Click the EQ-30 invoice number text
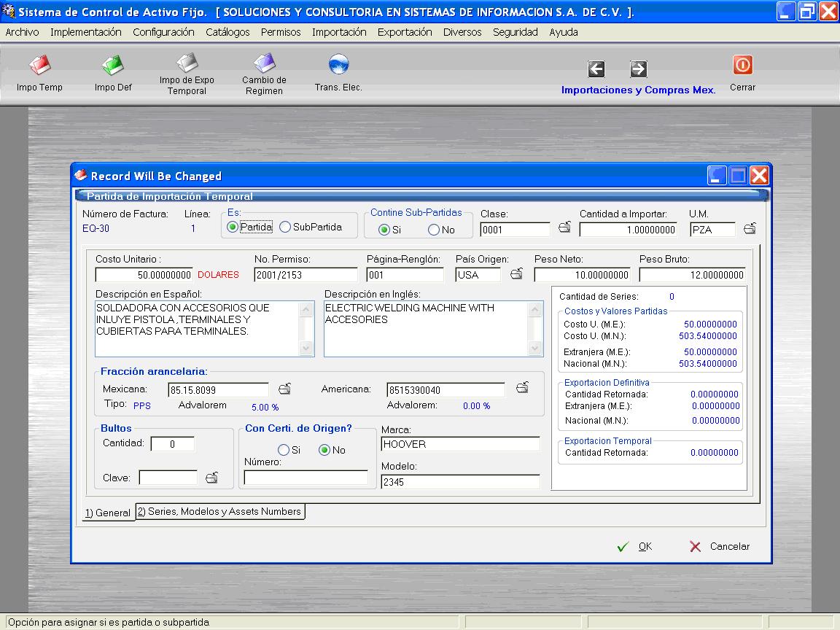This screenshot has height=630, width=840. click(x=96, y=228)
